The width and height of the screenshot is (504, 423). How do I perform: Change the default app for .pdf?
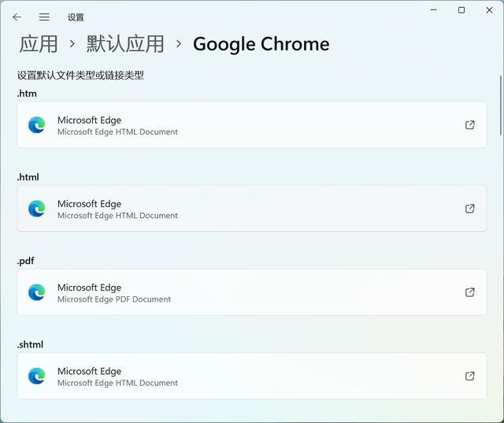(252, 292)
